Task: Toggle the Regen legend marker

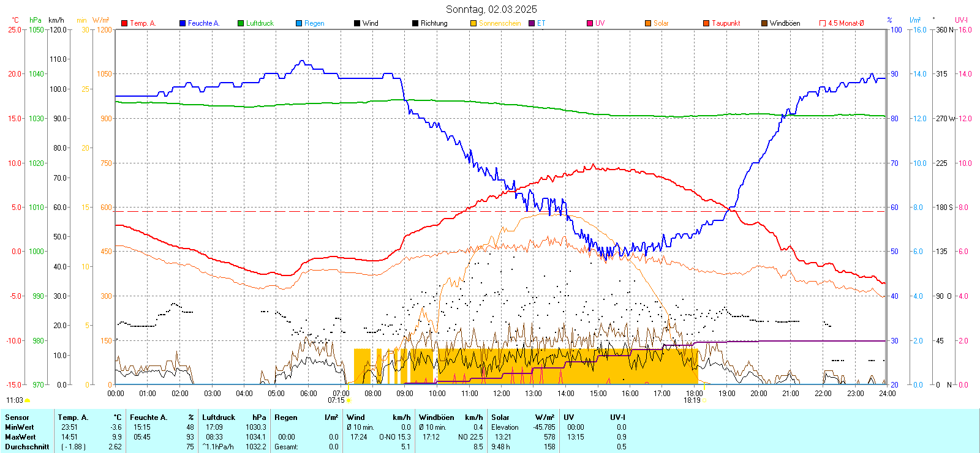Action: [299, 23]
